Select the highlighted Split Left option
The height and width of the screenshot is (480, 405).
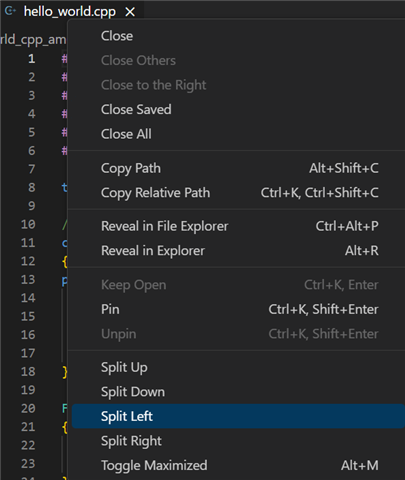[238, 416]
